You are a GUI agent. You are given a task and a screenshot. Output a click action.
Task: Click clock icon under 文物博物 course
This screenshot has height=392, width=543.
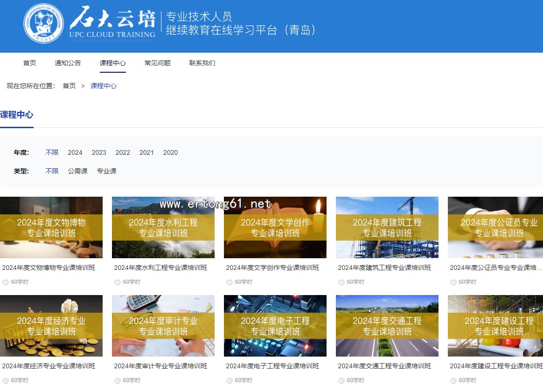coord(6,282)
